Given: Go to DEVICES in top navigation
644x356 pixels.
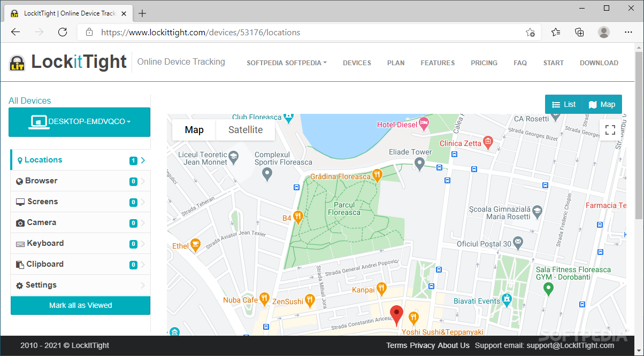Looking at the screenshot, I should pyautogui.click(x=357, y=63).
